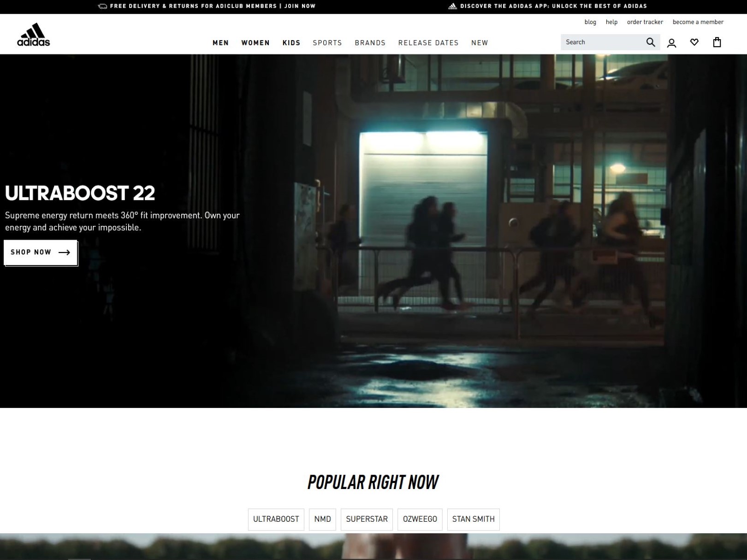747x560 pixels.
Task: Open the order tracker link
Action: coord(645,22)
